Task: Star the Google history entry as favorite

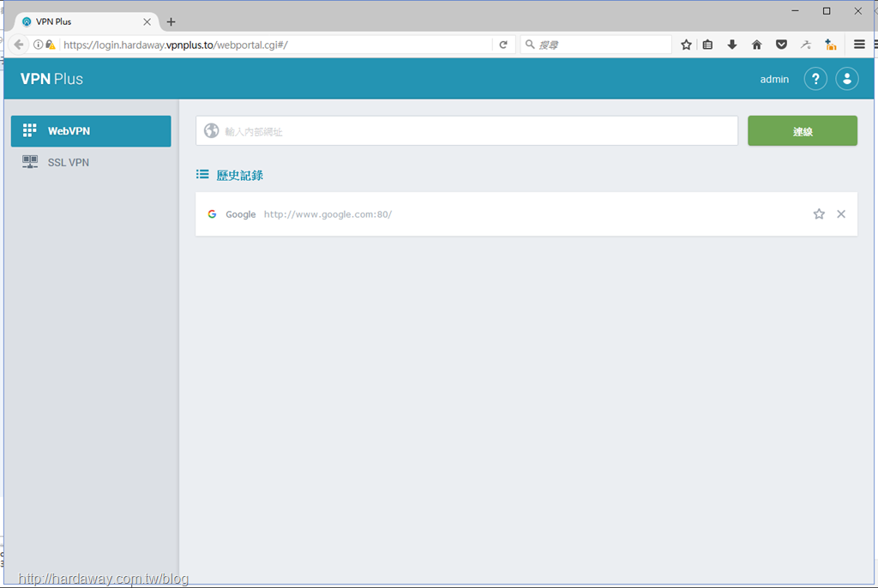Action: pos(819,214)
